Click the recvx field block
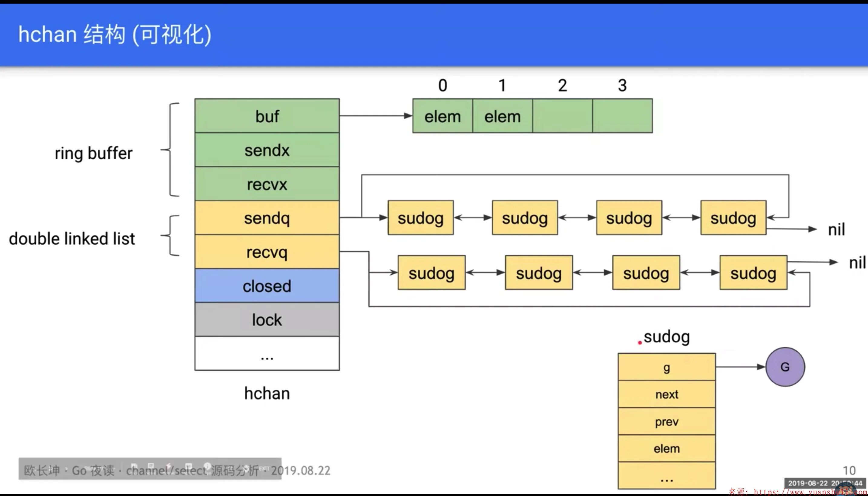The width and height of the screenshot is (868, 496). pyautogui.click(x=267, y=184)
